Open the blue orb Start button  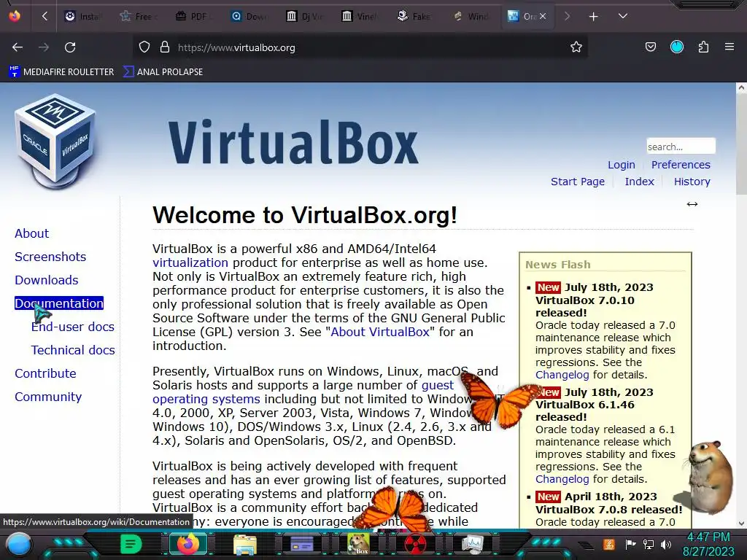pos(18,545)
